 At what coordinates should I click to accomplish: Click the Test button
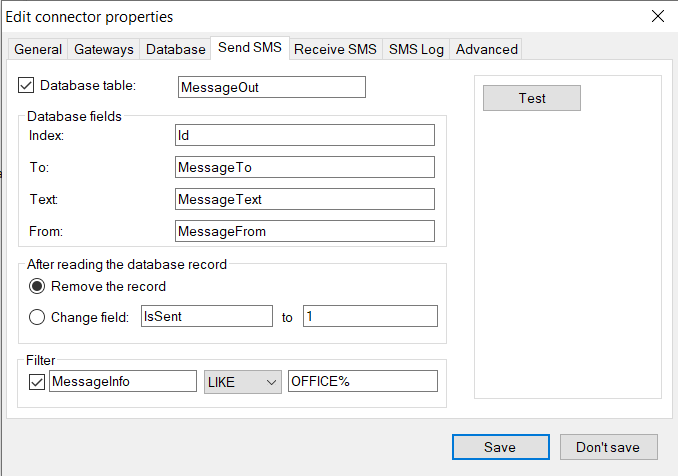pyautogui.click(x=532, y=98)
